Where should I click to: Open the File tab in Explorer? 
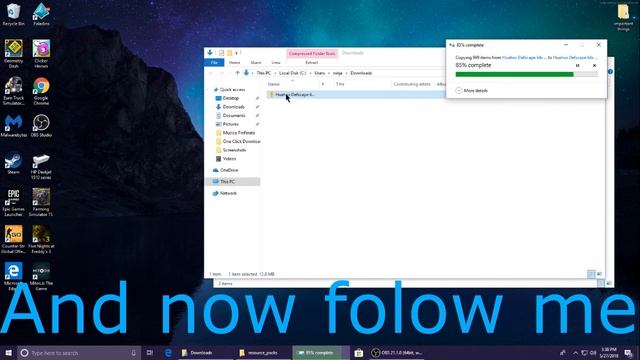(214, 62)
